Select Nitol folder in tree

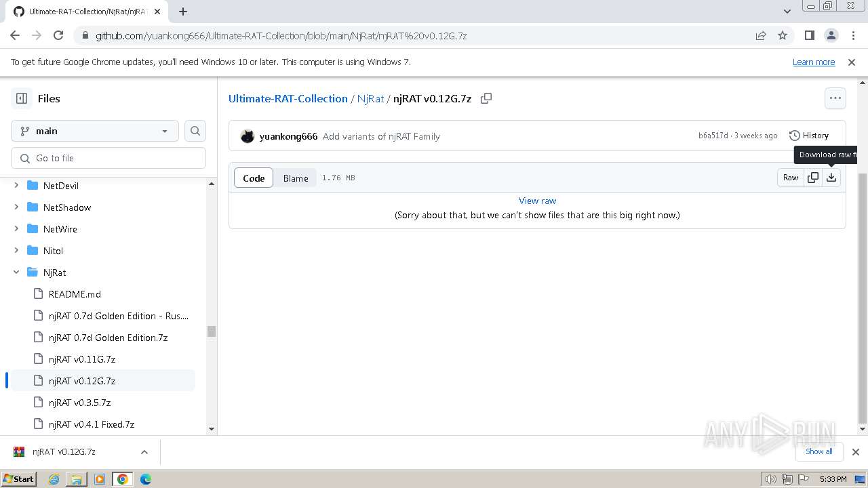tap(53, 251)
